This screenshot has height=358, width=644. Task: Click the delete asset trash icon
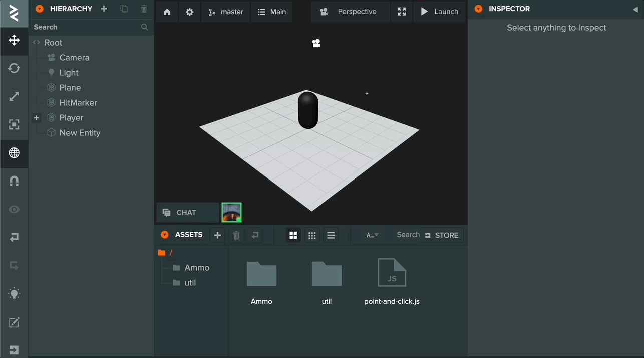click(x=236, y=235)
